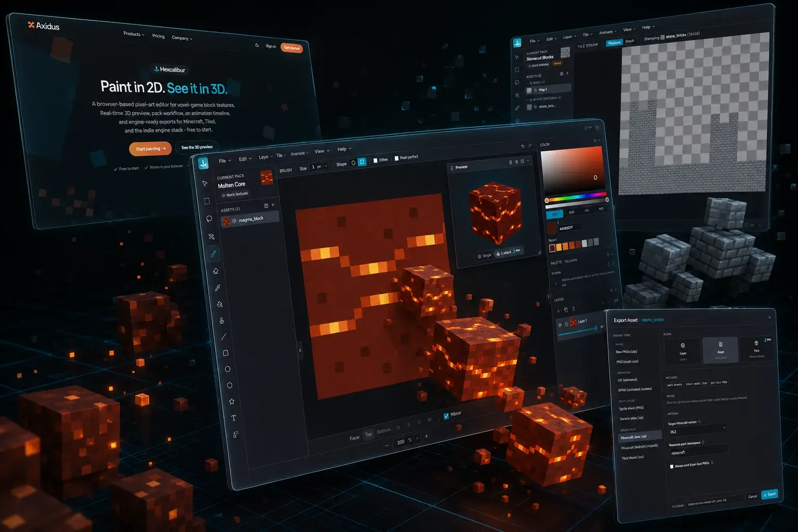Viewport: 798px width, 532px height.
Task: Click the Start painting button
Action: 151,149
